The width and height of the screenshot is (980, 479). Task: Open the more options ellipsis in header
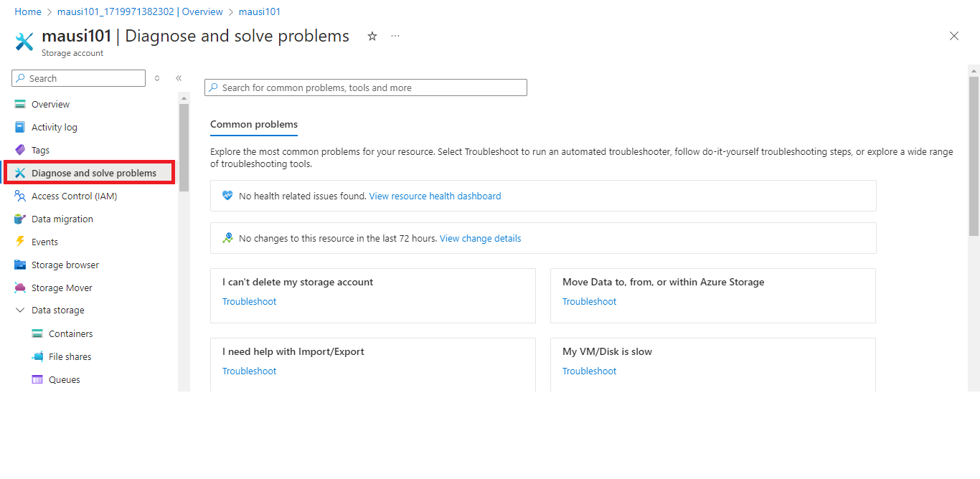click(x=395, y=36)
